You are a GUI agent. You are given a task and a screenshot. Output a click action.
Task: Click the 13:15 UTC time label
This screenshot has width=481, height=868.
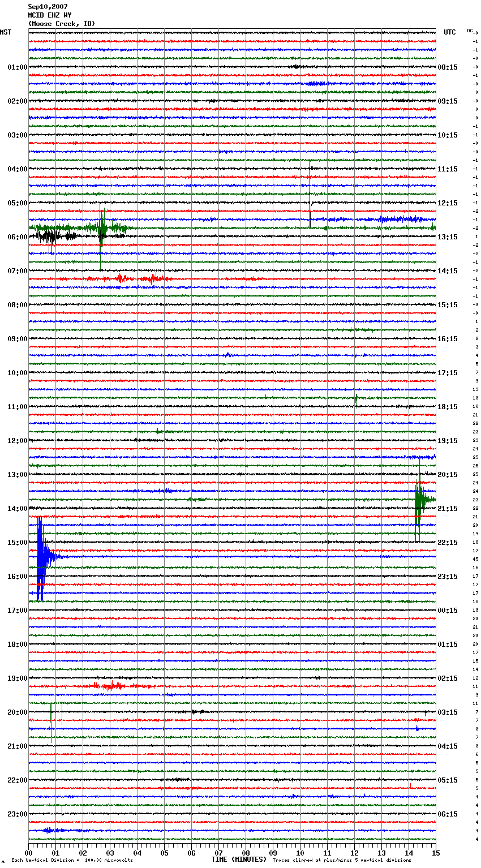448,237
